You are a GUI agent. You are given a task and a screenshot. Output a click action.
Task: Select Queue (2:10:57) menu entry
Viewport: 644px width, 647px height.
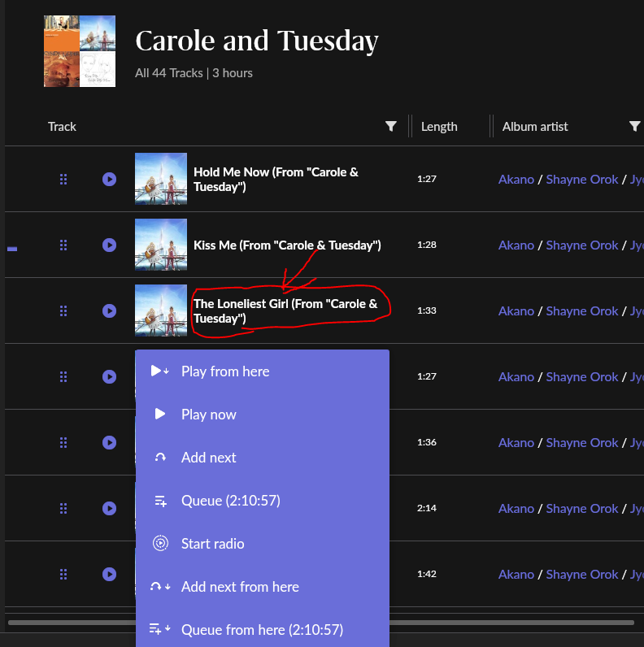pos(262,501)
